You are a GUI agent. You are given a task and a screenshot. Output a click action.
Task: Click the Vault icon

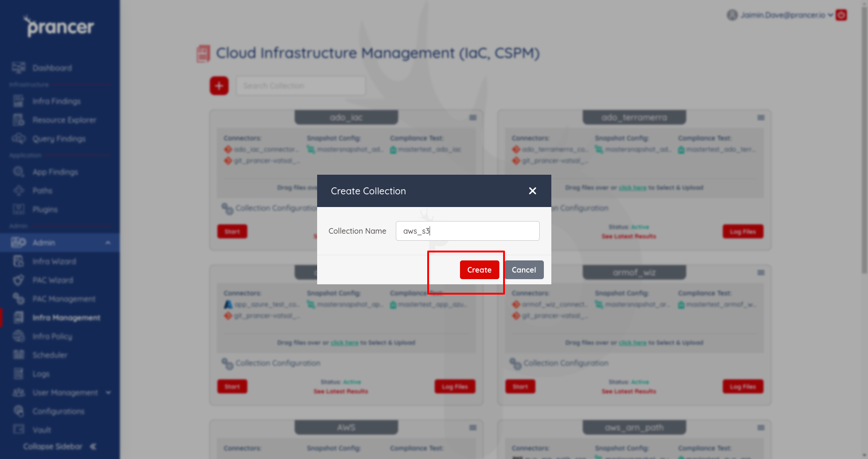coord(19,429)
